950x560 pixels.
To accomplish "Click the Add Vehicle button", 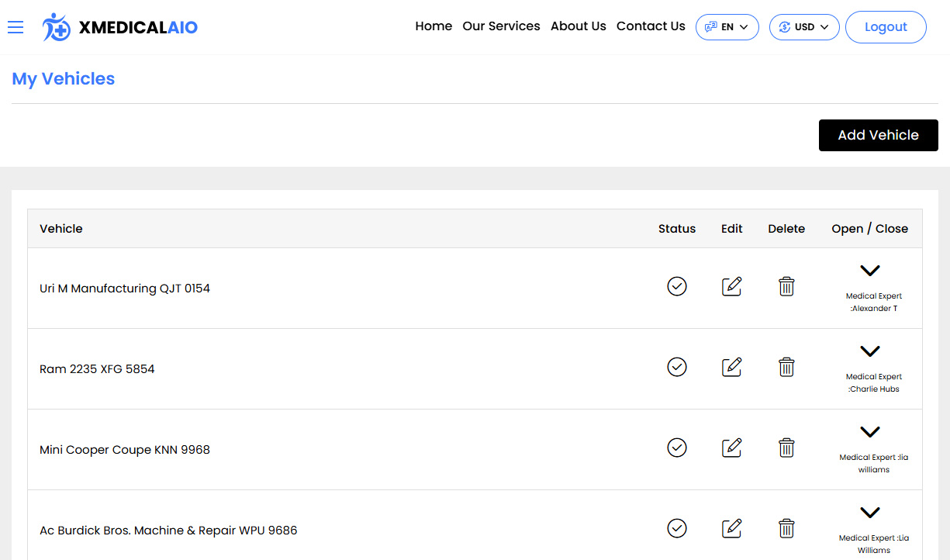I will 878,135.
